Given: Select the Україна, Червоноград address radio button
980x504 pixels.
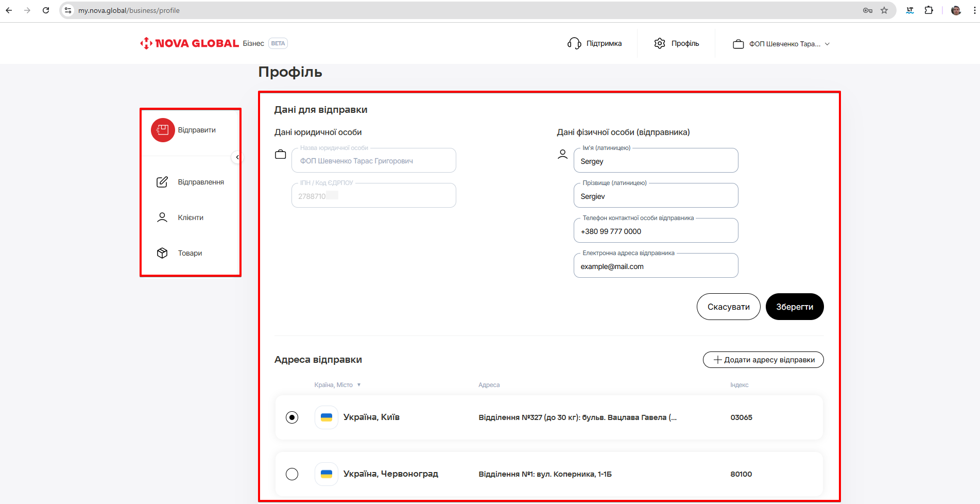Looking at the screenshot, I should 292,474.
